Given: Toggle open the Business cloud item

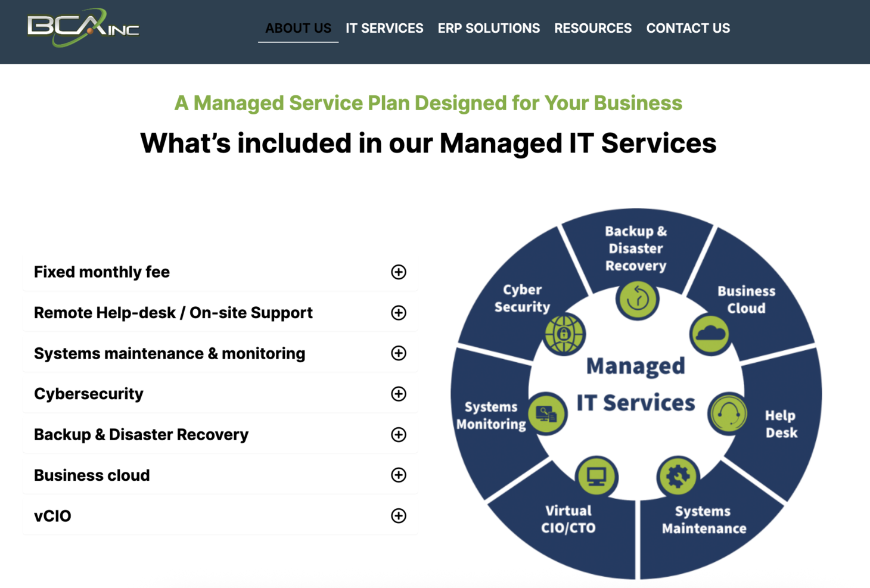Looking at the screenshot, I should click(398, 475).
